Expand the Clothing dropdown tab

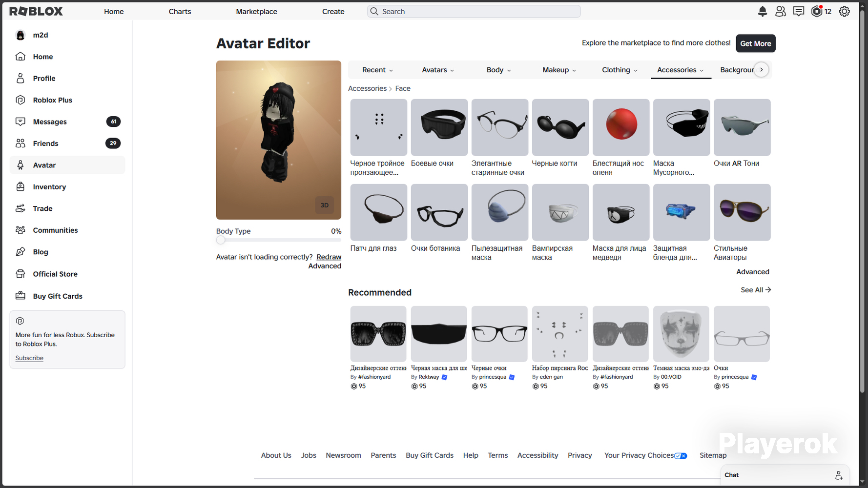(x=620, y=70)
